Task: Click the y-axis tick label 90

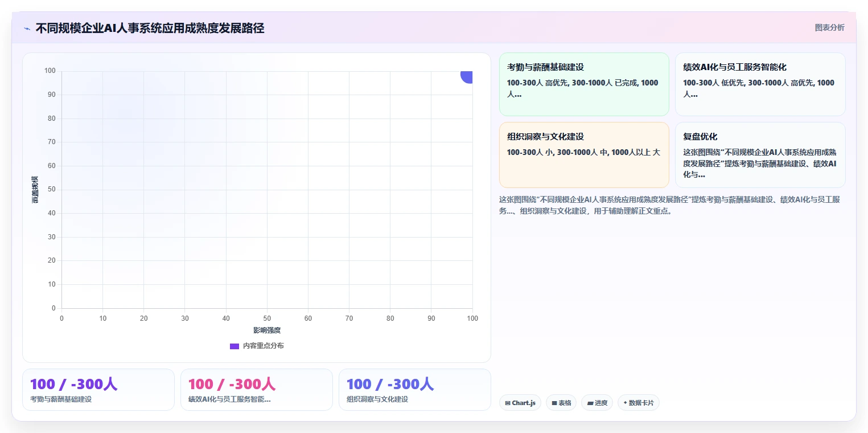Action: [52, 95]
